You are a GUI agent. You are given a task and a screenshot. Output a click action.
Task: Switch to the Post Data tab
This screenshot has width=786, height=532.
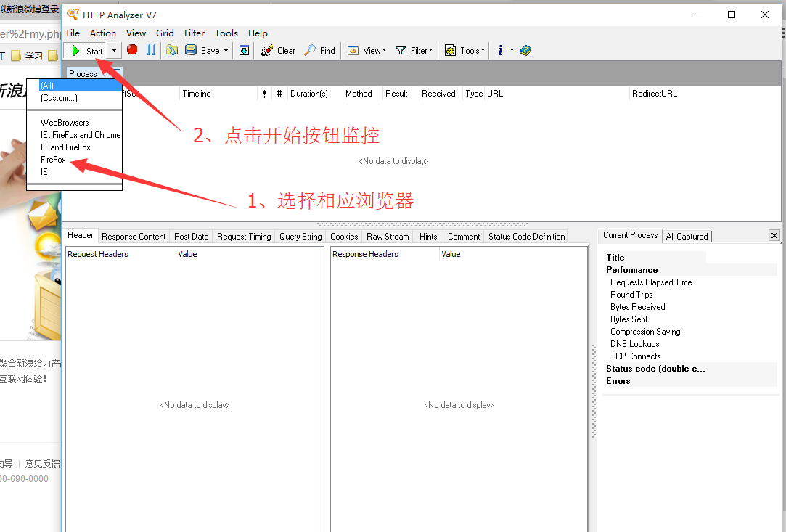click(192, 237)
